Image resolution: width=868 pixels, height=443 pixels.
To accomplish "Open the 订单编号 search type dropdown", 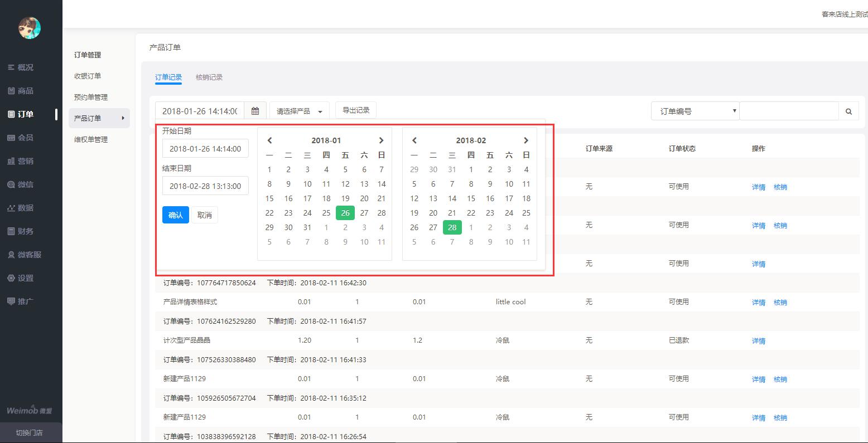I will pos(695,111).
